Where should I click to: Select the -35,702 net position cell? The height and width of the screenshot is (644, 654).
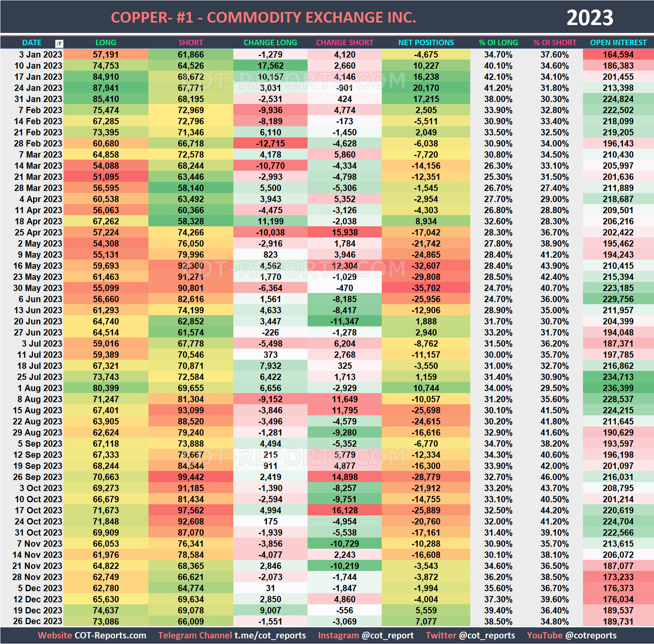tap(425, 288)
